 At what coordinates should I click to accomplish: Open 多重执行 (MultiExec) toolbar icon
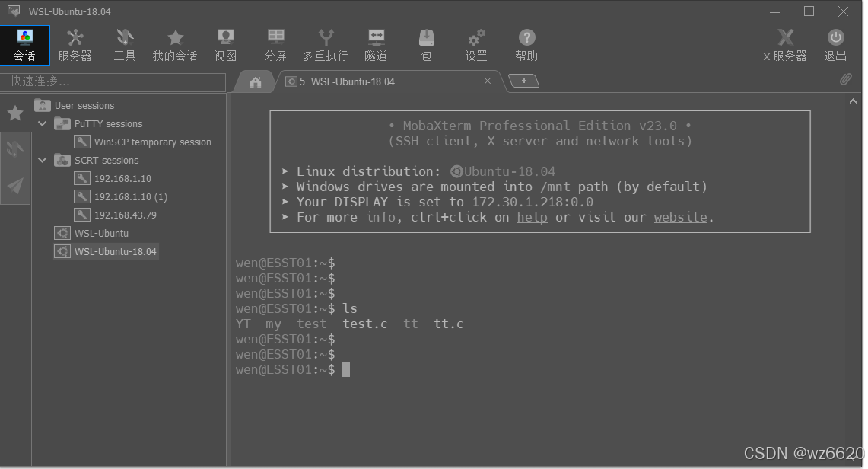coord(326,46)
